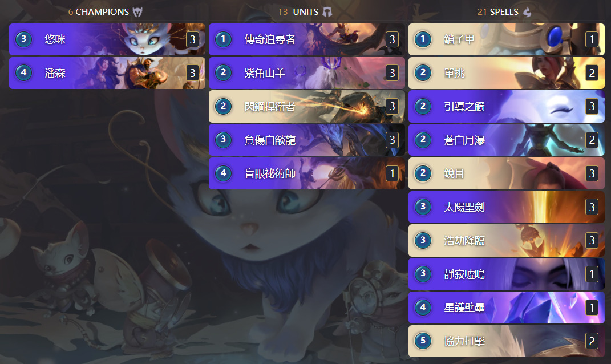Click the Spells flame icon
The width and height of the screenshot is (611, 364).
pos(527,12)
